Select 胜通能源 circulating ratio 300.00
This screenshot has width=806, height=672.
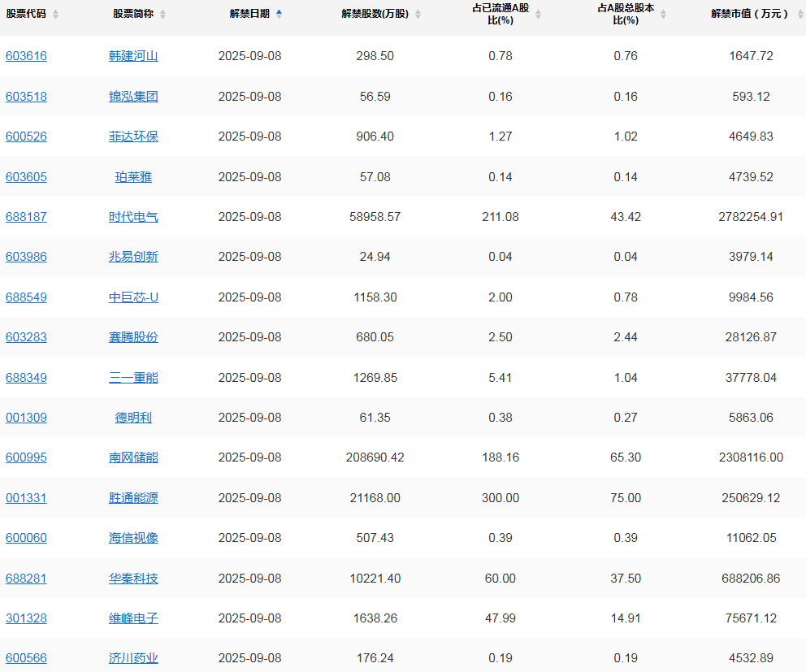point(500,498)
